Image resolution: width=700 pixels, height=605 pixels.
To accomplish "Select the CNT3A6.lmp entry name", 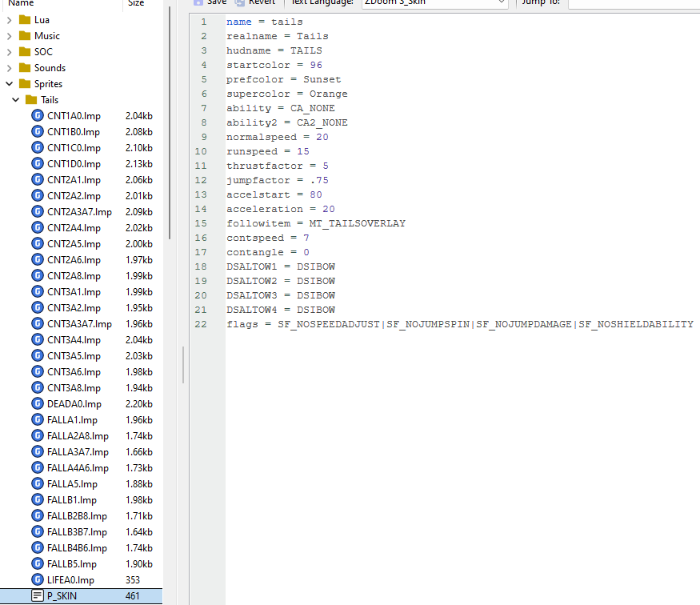I will click(74, 372).
